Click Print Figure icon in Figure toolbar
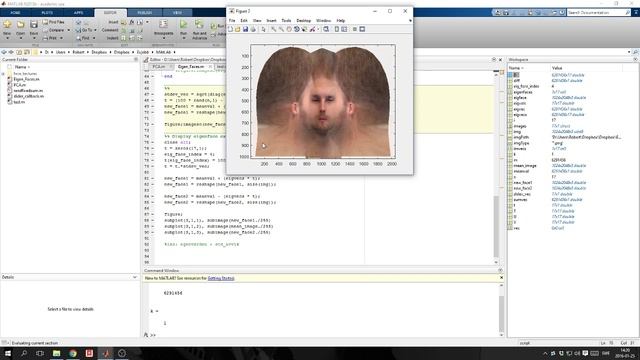Viewport: 640px width, 360px height. point(253,29)
